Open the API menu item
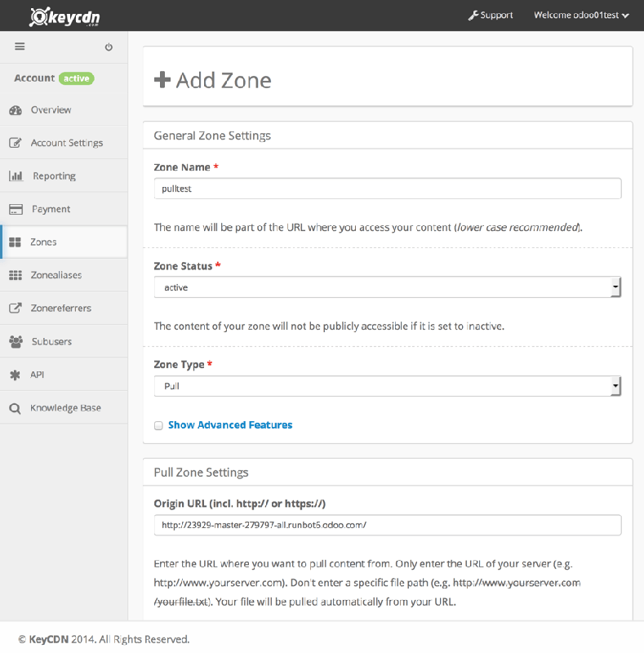Viewport: 644px width, 653px height. point(37,375)
